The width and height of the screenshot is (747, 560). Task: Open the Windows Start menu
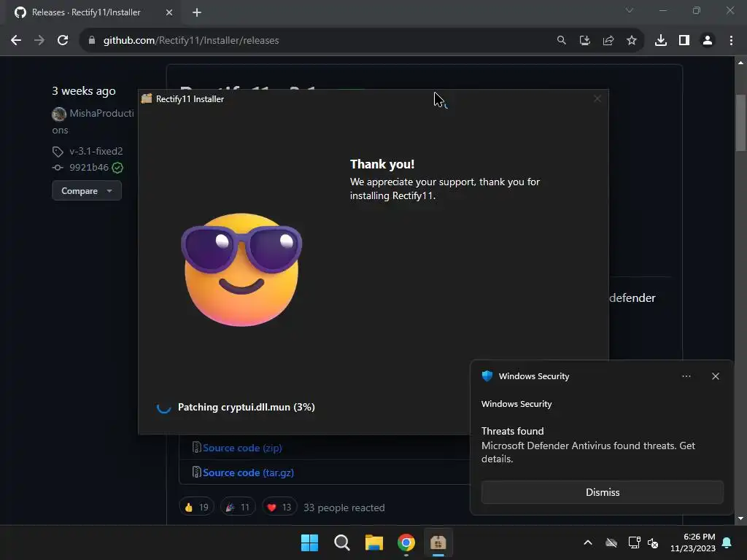coord(309,542)
